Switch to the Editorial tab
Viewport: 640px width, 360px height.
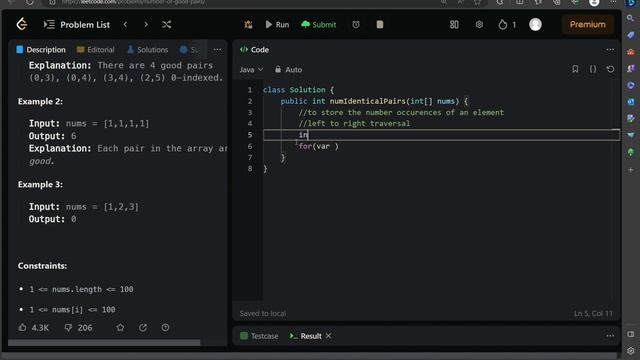pyautogui.click(x=96, y=49)
